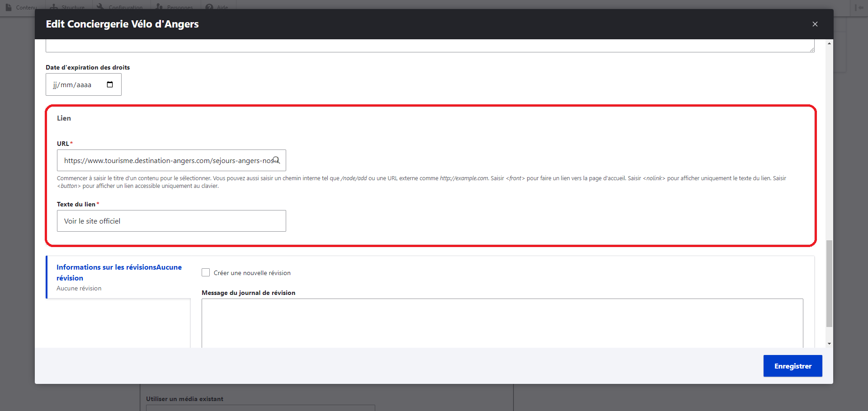Open the Aide menu

click(217, 7)
